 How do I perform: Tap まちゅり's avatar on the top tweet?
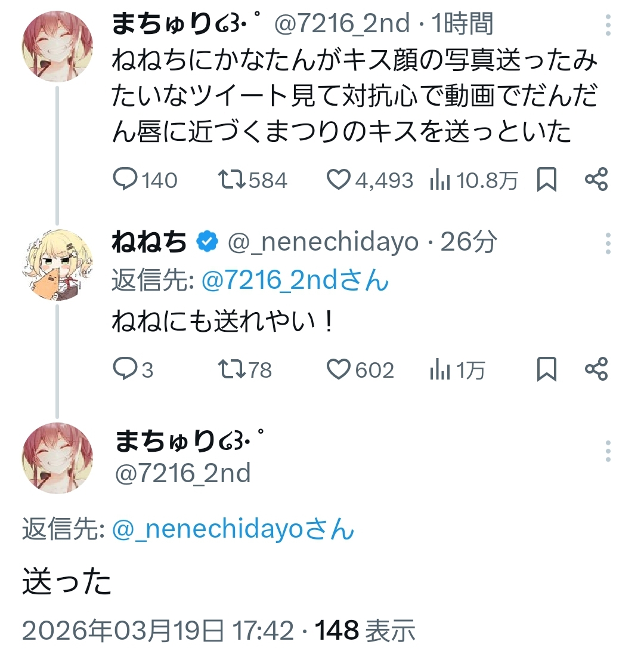(57, 45)
